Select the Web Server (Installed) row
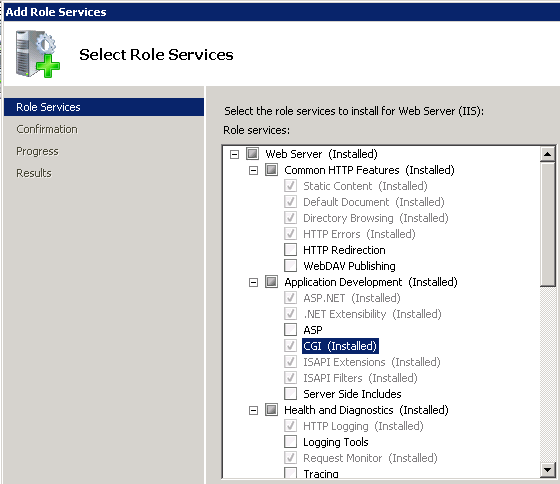The height and width of the screenshot is (484, 560). pyautogui.click(x=321, y=154)
